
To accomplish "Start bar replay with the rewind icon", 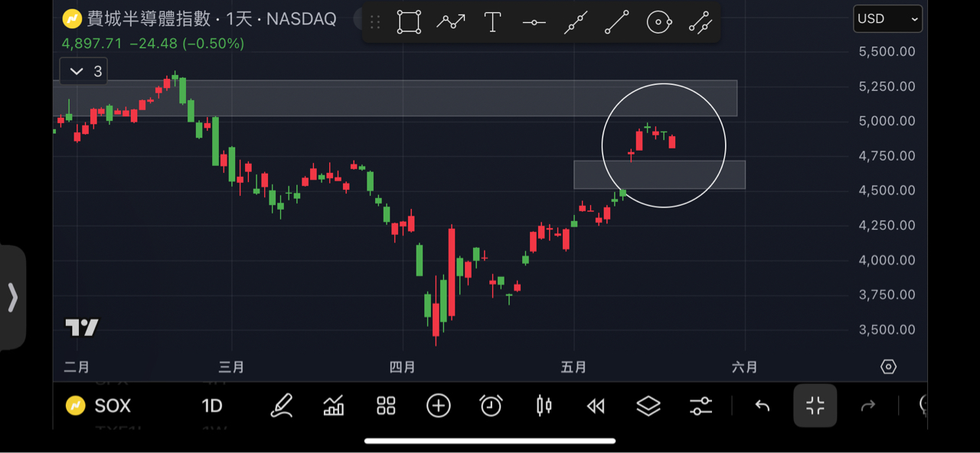I will coord(596,406).
